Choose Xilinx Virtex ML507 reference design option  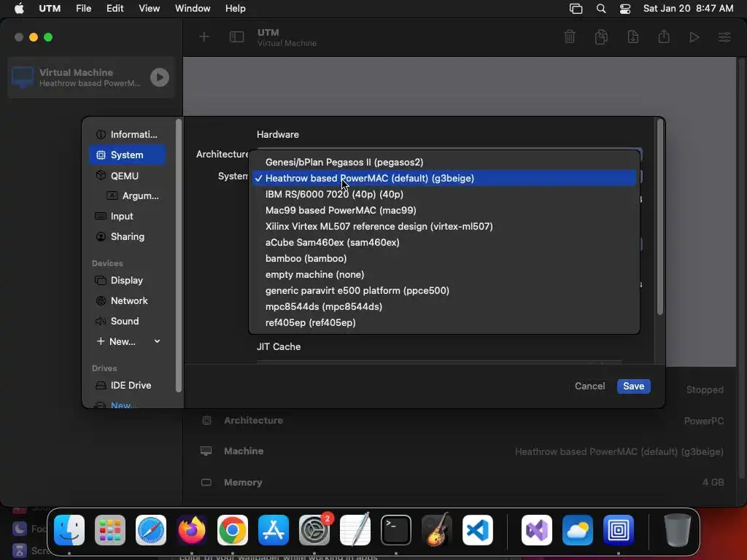pyautogui.click(x=444, y=227)
